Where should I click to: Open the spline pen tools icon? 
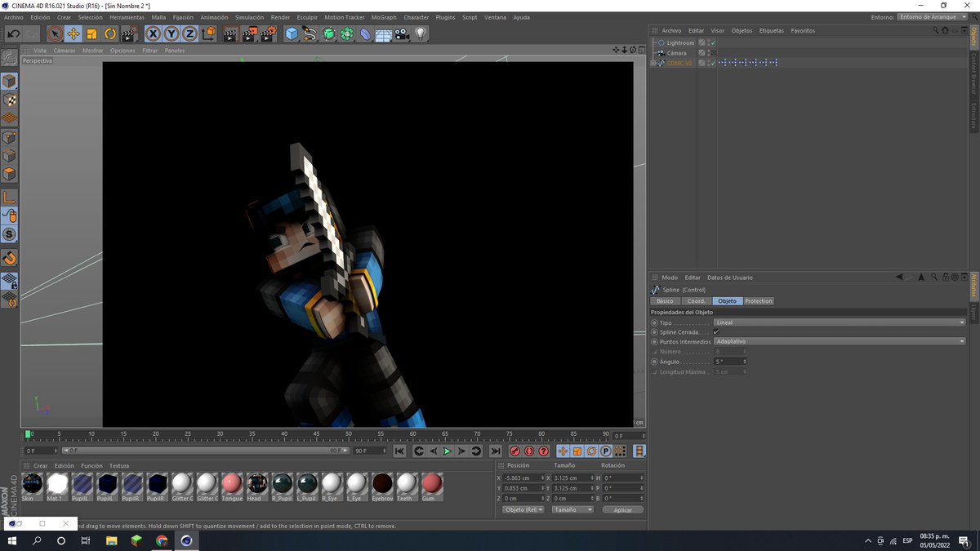click(310, 33)
